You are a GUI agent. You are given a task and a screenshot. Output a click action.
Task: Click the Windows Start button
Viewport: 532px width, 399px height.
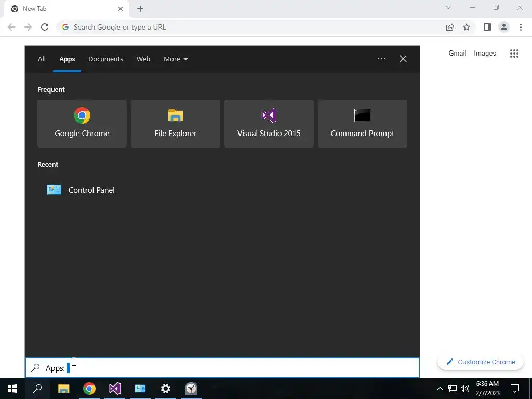(x=12, y=389)
